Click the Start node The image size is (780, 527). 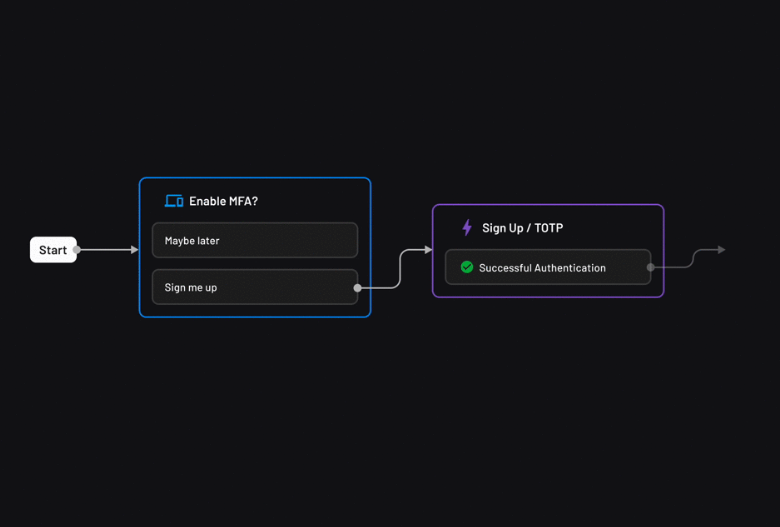tap(52, 250)
